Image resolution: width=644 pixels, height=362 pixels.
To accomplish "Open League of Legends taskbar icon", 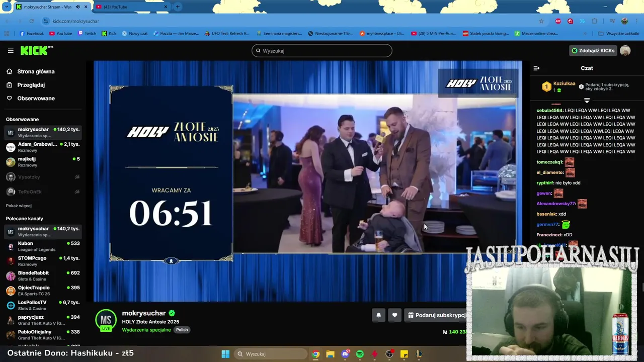I will point(419,354).
